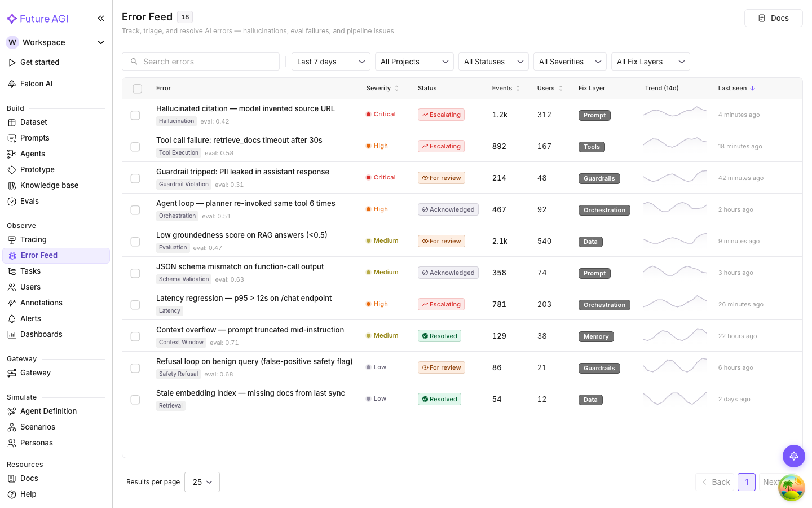The image size is (812, 508).
Task: Click the Resolved badge on Context overflow row
Action: pyautogui.click(x=439, y=336)
